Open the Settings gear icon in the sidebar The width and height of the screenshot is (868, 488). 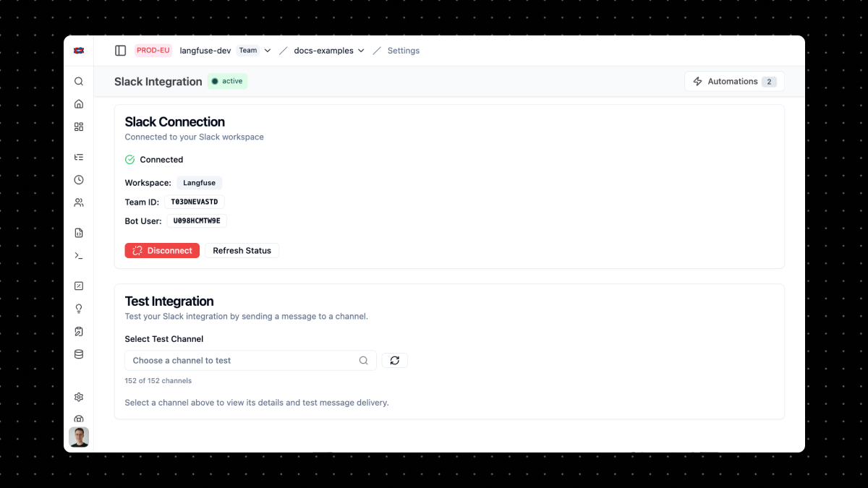(x=79, y=397)
